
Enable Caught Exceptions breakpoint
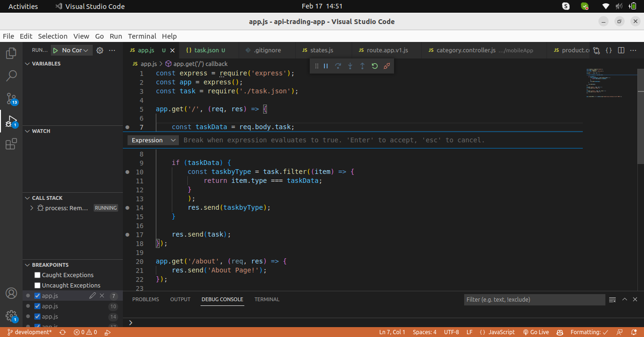click(38, 275)
